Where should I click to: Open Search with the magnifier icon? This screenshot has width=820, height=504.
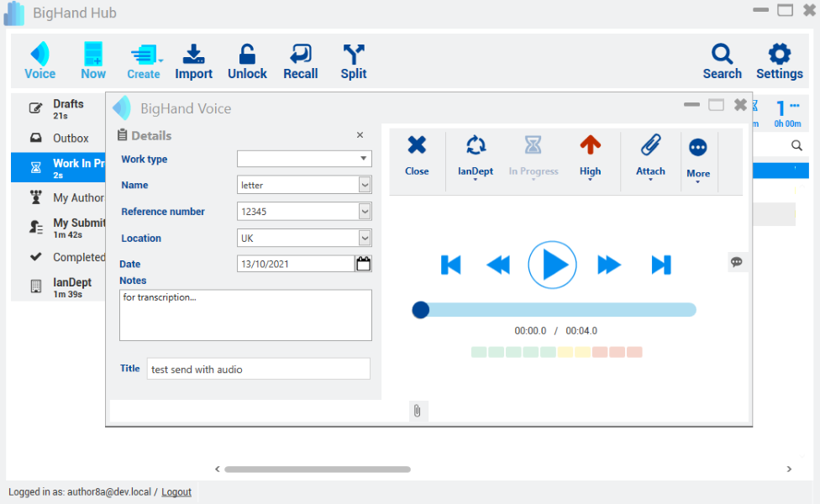[x=723, y=61]
